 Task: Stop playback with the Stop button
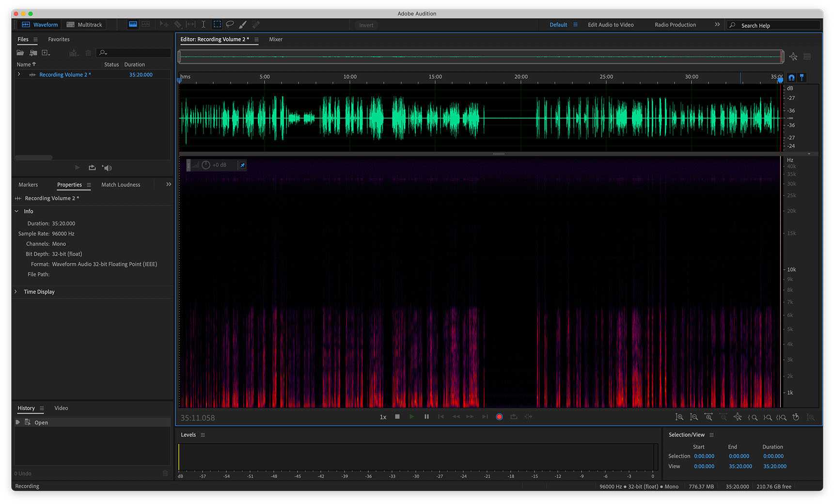[x=397, y=417]
